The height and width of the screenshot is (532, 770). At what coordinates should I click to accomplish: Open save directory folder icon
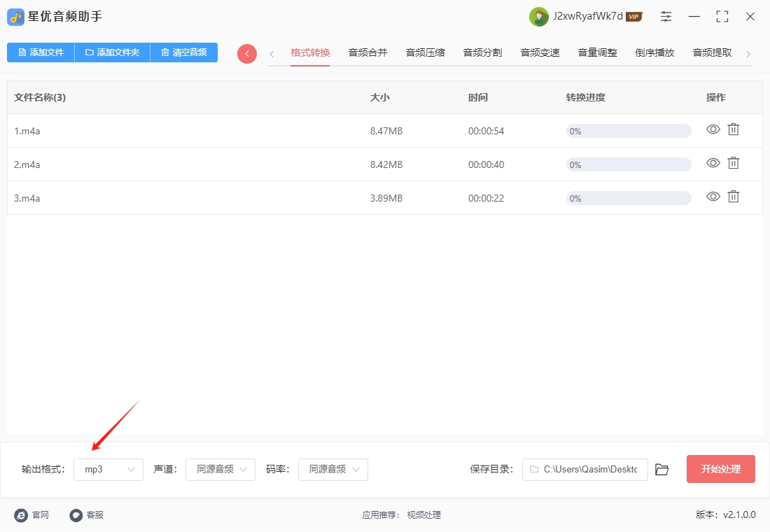[662, 470]
